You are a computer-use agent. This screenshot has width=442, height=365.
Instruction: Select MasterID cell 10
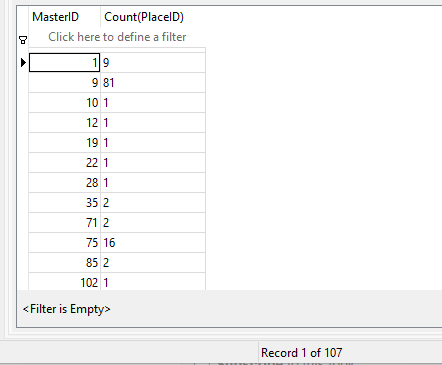click(x=64, y=103)
